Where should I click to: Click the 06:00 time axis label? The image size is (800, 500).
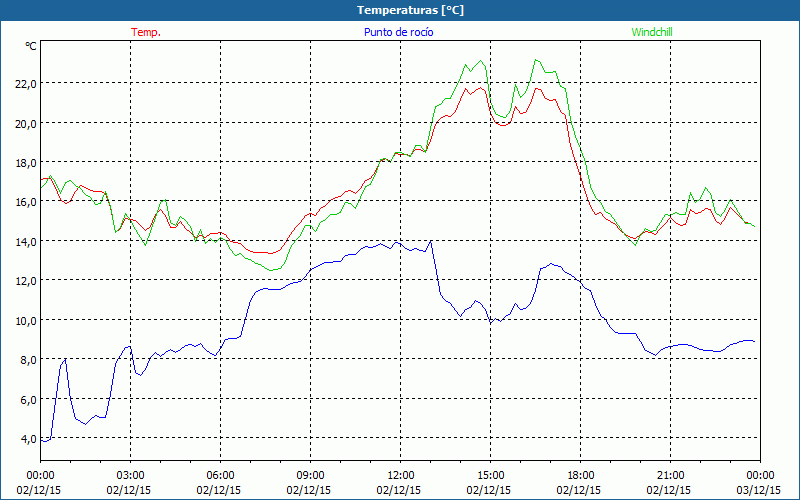220,476
